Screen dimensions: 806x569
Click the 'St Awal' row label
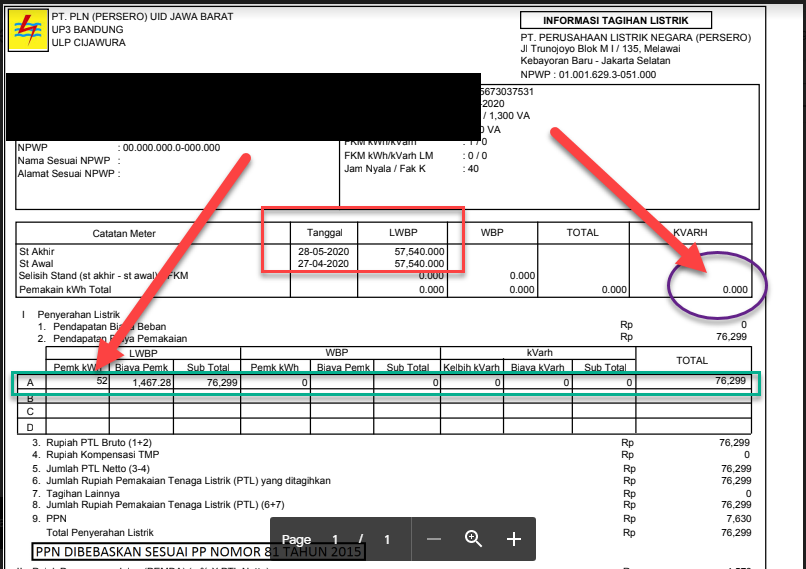(x=36, y=264)
